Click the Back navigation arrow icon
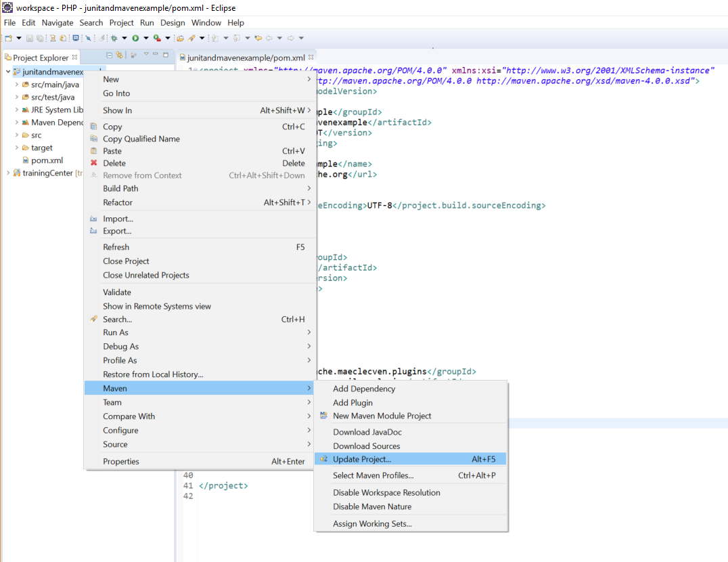Image resolution: width=728 pixels, height=562 pixels. click(269, 38)
